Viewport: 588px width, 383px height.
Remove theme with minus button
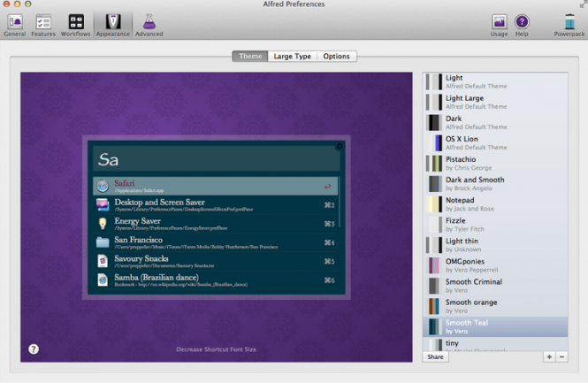561,356
